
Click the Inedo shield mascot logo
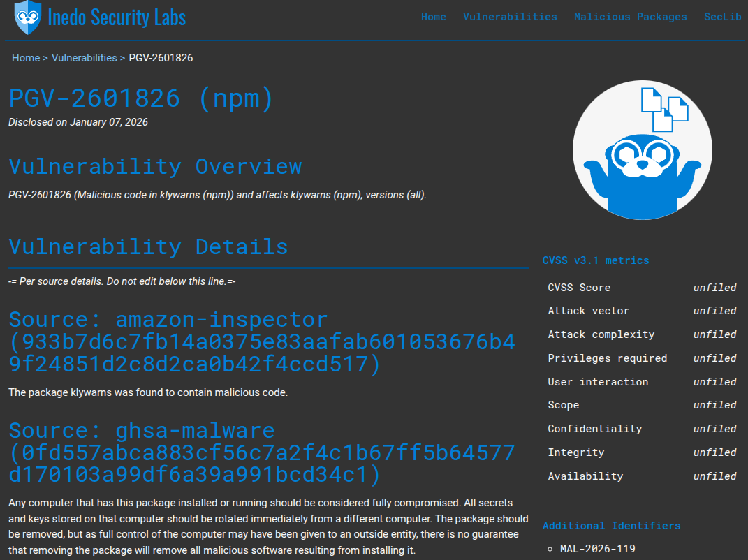pyautogui.click(x=27, y=17)
